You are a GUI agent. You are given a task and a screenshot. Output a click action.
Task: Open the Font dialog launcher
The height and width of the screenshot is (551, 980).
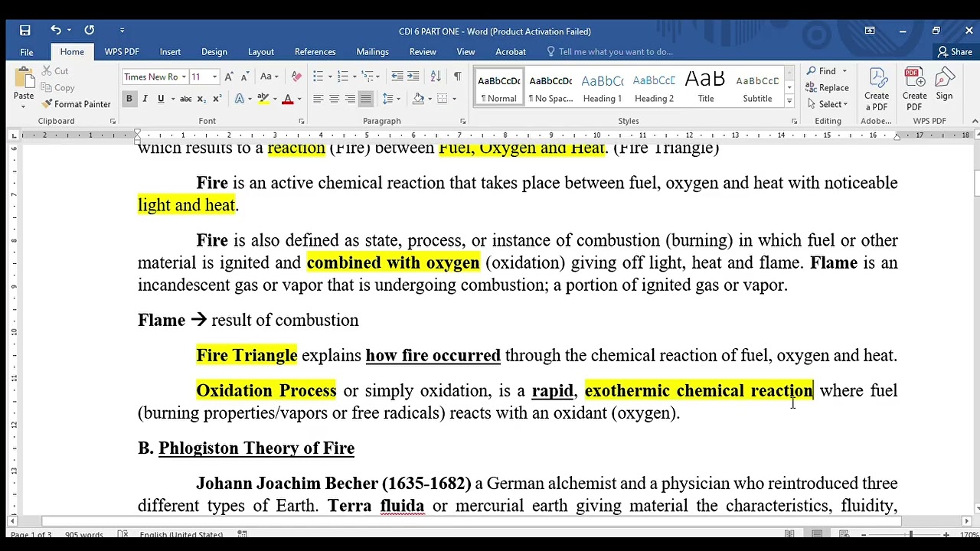301,122
